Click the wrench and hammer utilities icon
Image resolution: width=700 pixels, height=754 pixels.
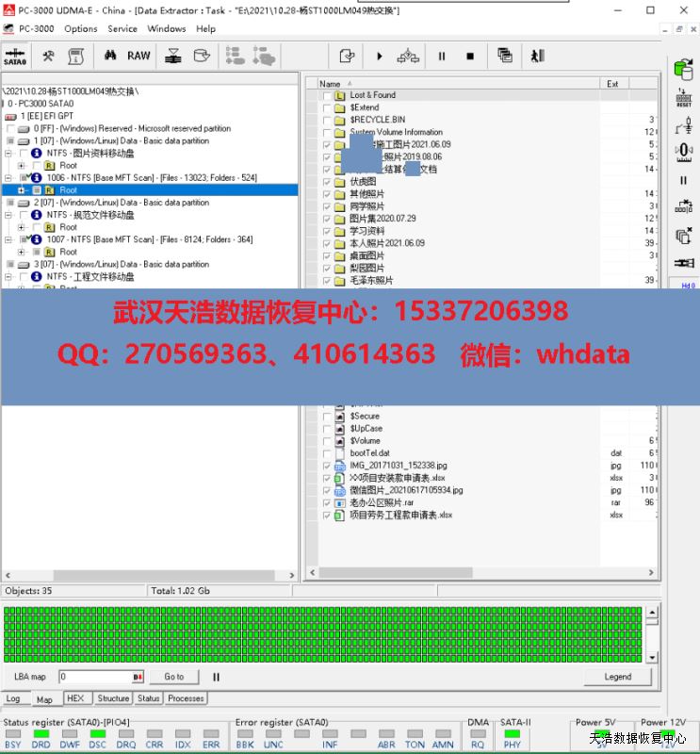49,56
